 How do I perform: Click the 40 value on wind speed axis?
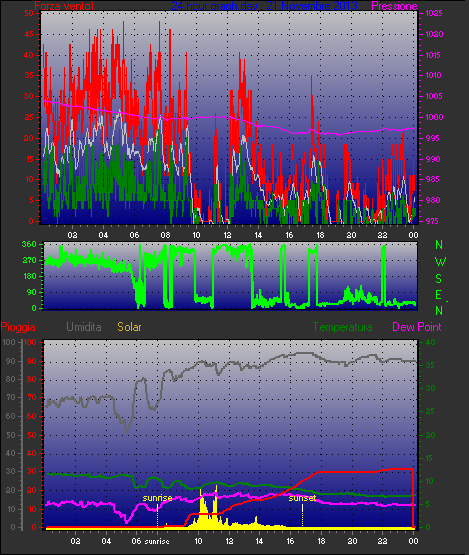[29, 55]
